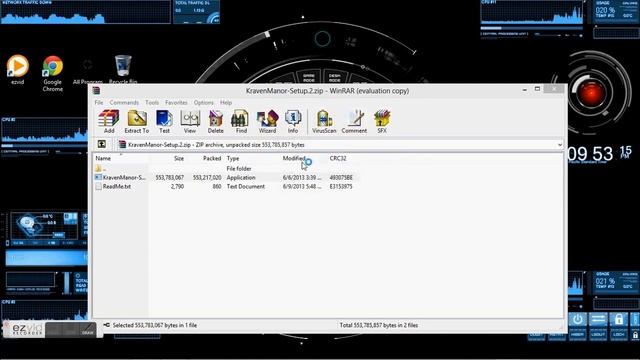Open the Tools menu
This screenshot has height=360, width=640.
point(152,102)
